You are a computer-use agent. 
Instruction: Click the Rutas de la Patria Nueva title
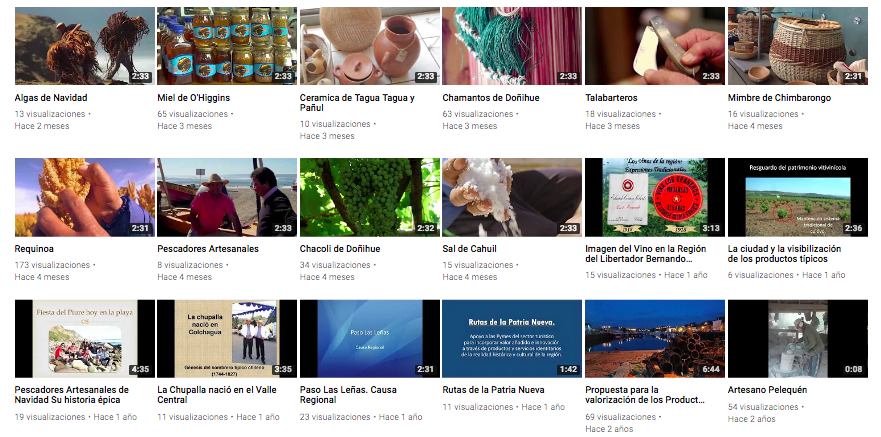point(493,390)
